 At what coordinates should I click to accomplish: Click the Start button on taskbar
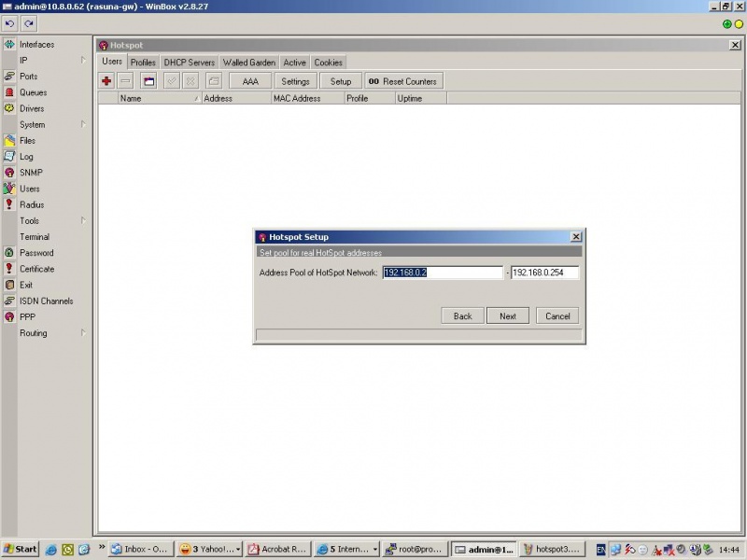point(20,549)
